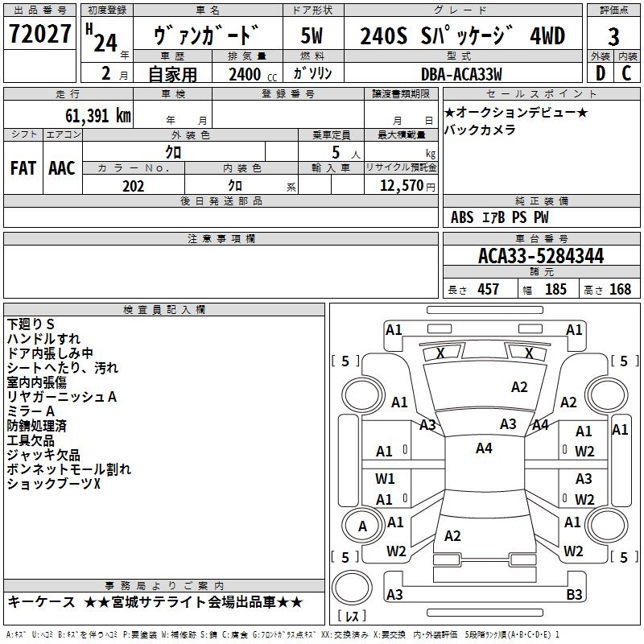Select sales point オークションデビュー

point(516,112)
